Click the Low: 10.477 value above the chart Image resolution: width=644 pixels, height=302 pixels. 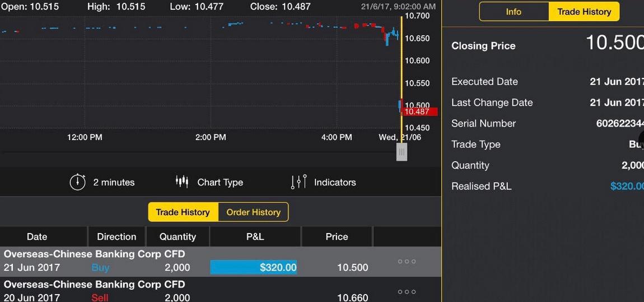point(196,7)
